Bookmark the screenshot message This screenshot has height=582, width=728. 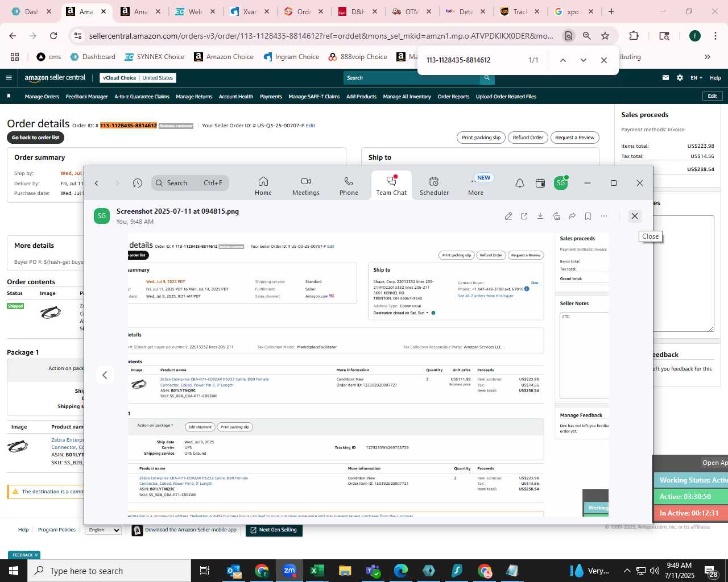click(x=588, y=216)
